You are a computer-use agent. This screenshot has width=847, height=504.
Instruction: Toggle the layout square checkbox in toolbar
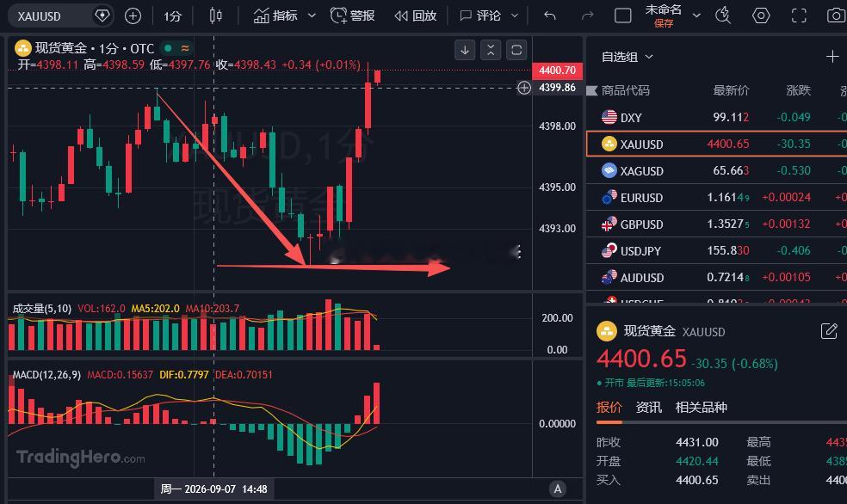pyautogui.click(x=623, y=15)
